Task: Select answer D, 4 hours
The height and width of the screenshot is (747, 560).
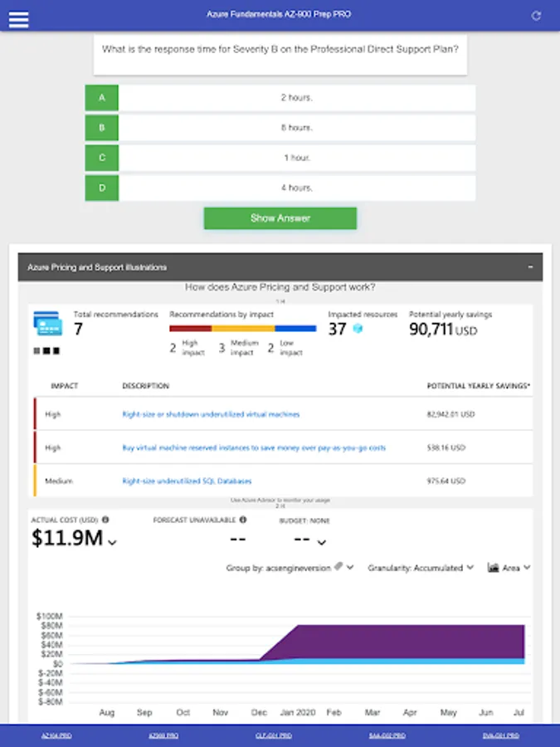Action: pos(280,188)
